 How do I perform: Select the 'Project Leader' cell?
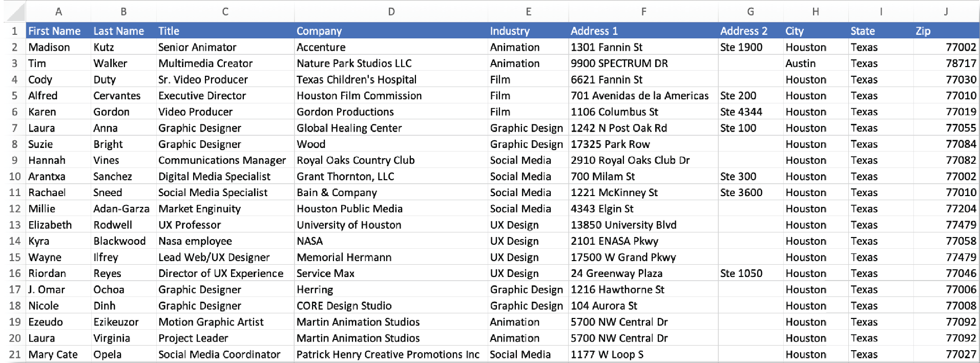(x=225, y=338)
